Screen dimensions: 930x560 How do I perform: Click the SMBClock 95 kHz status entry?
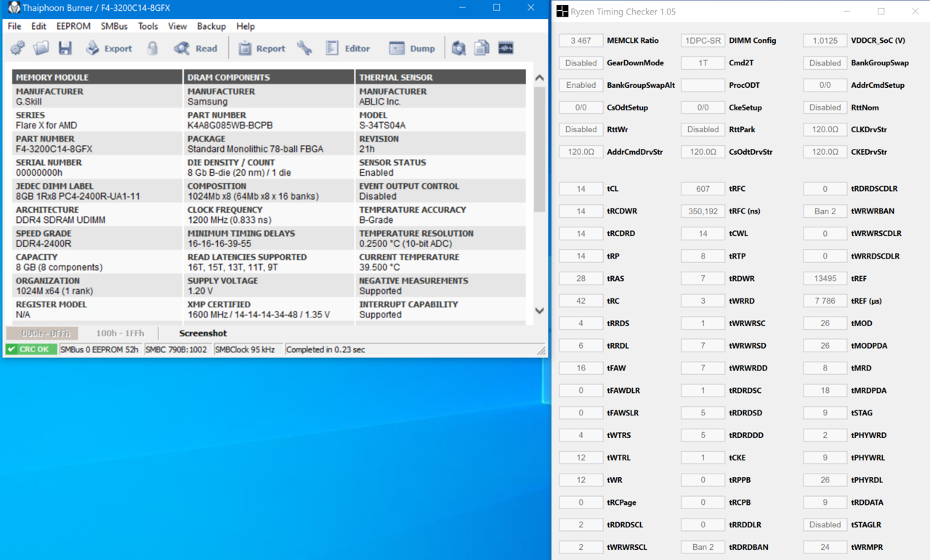tap(246, 350)
